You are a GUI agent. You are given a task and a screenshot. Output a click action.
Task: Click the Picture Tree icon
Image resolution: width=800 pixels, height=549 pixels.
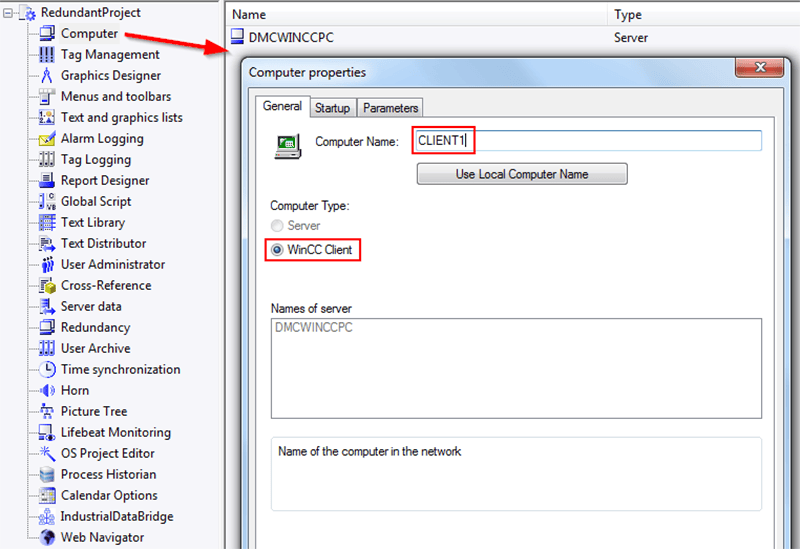(47, 411)
